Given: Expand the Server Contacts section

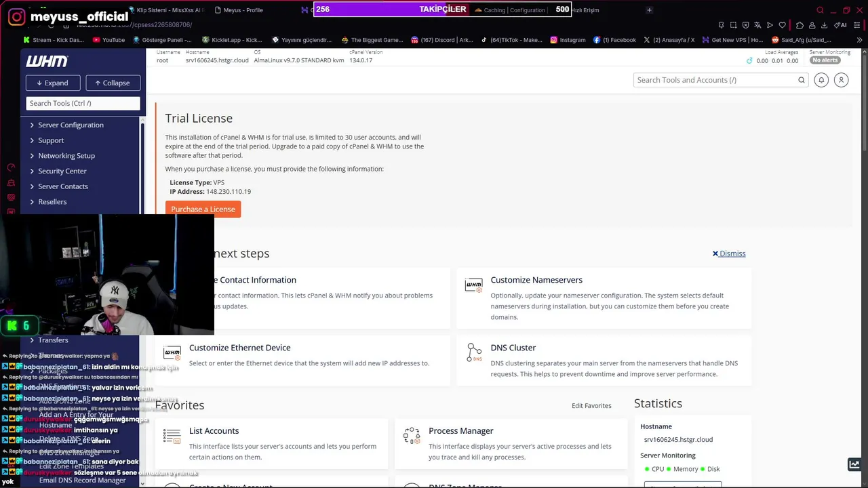Looking at the screenshot, I should coord(63,186).
